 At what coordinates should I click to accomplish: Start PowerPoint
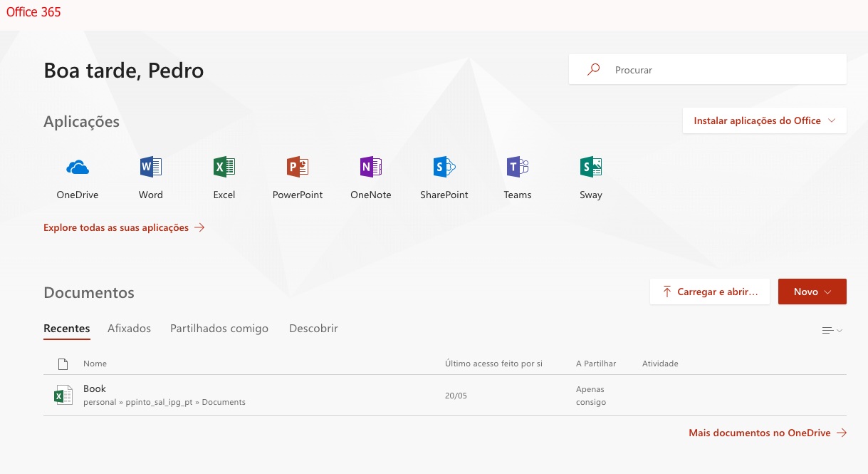point(297,177)
